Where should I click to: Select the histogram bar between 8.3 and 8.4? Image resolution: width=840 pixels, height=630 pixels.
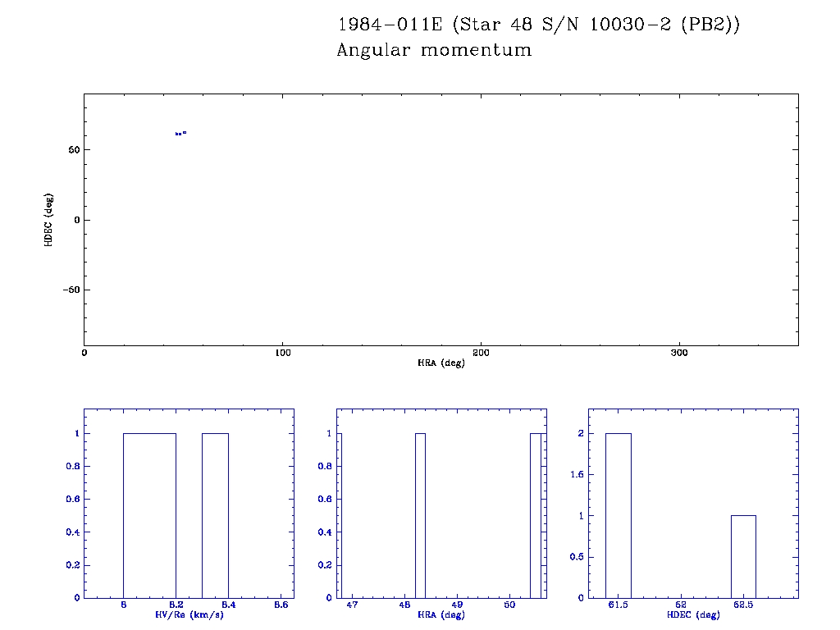[x=215, y=515]
